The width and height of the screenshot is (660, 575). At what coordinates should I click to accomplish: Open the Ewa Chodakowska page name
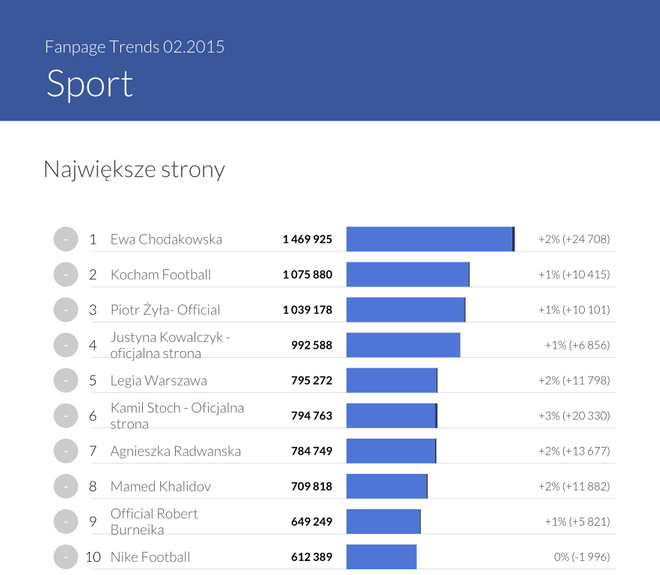(166, 239)
